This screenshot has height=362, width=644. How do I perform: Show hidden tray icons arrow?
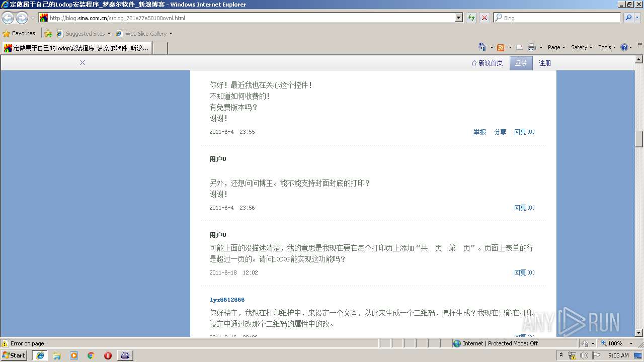561,355
